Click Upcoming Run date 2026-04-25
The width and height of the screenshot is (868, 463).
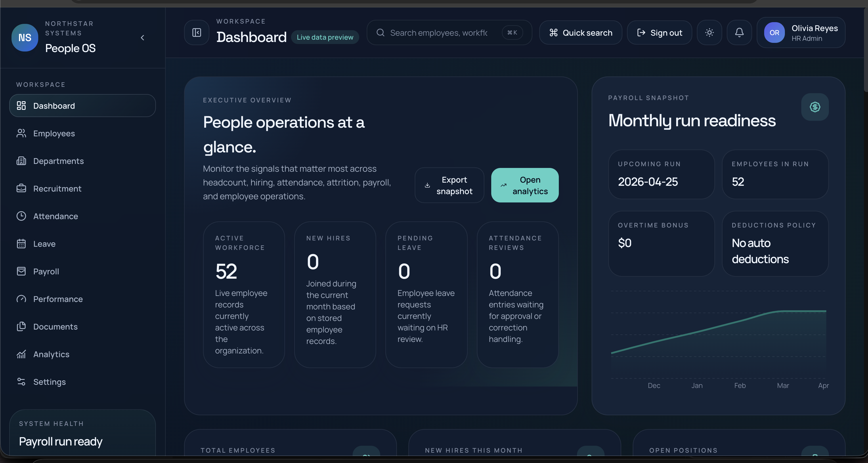pyautogui.click(x=648, y=182)
